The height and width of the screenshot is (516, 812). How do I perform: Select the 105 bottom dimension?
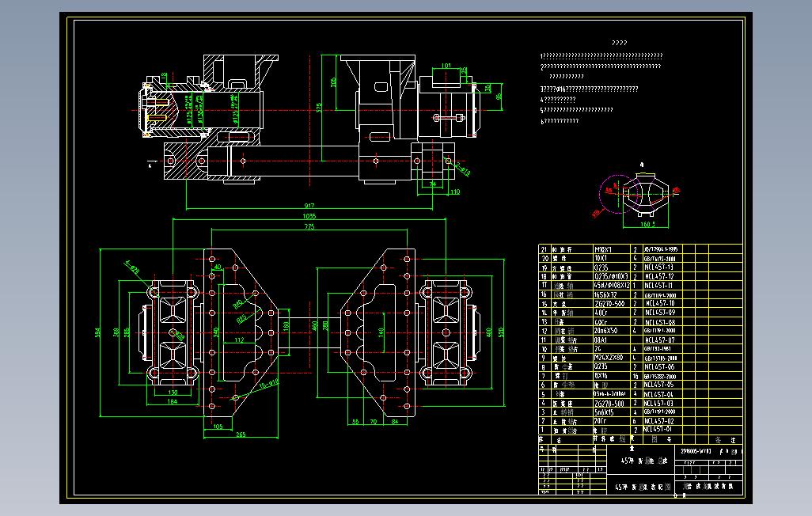coord(218,427)
